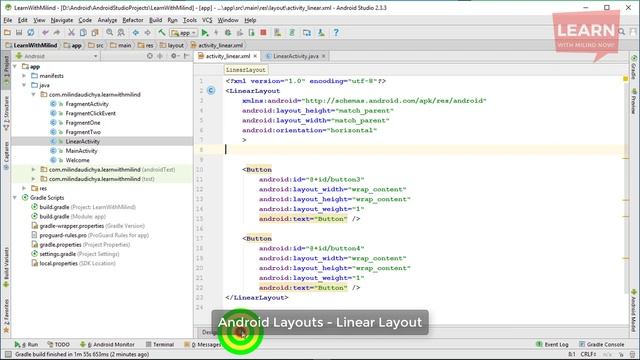The image size is (640, 360).
Task: Click the Open folder toolbar icon
Action: [7, 33]
